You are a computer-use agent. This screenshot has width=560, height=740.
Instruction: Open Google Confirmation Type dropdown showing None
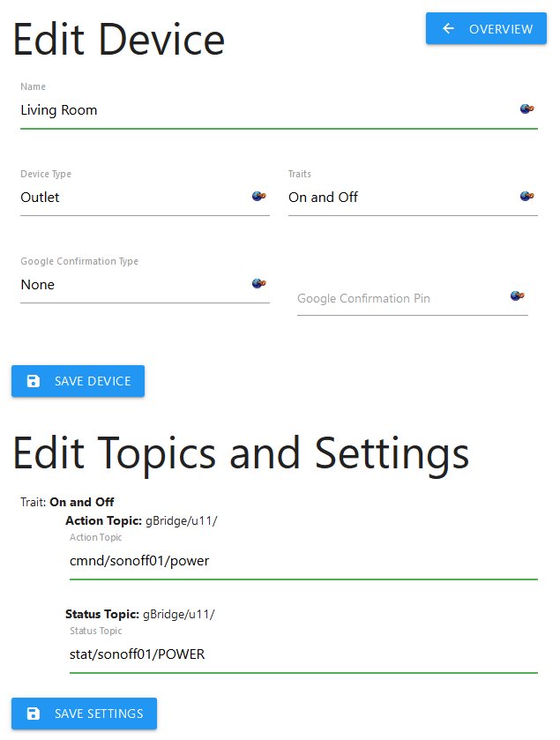point(145,285)
